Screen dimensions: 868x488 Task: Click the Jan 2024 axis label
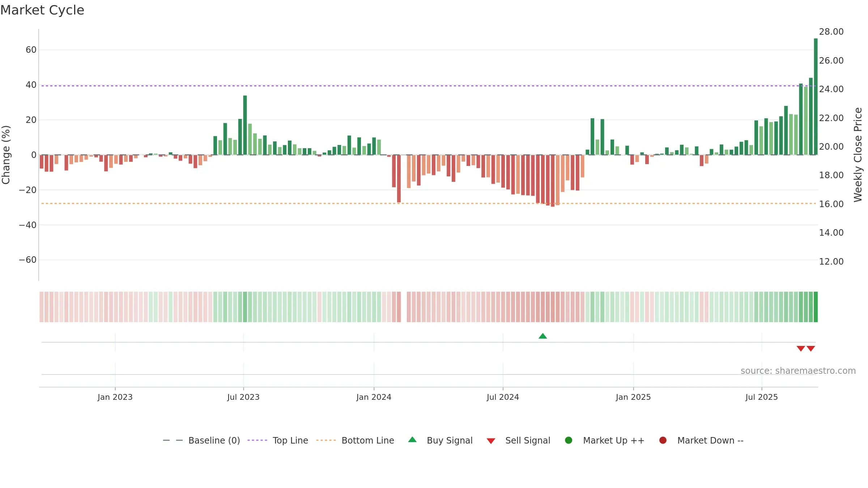point(374,397)
